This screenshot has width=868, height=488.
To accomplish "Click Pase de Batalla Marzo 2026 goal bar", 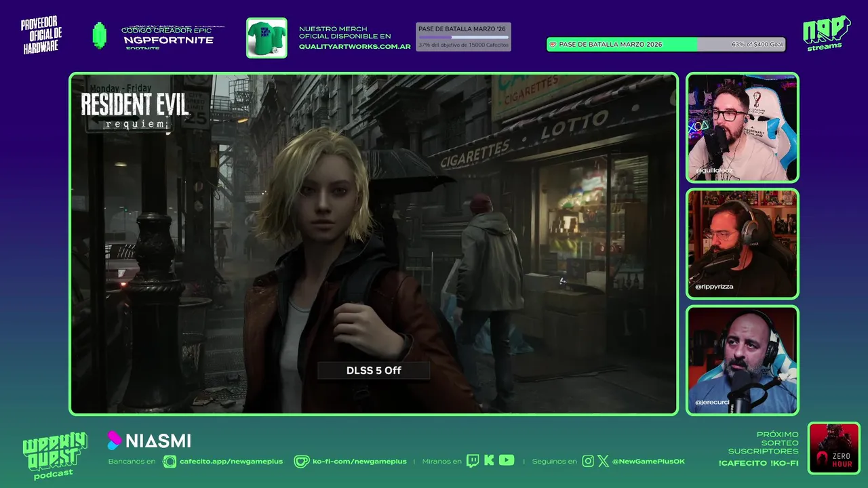I will click(666, 44).
